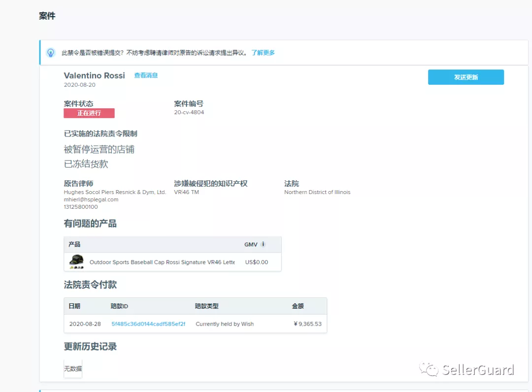
Task: Open payment ID link 5f485c36d0144cadf585ef2f
Action: coord(149,324)
